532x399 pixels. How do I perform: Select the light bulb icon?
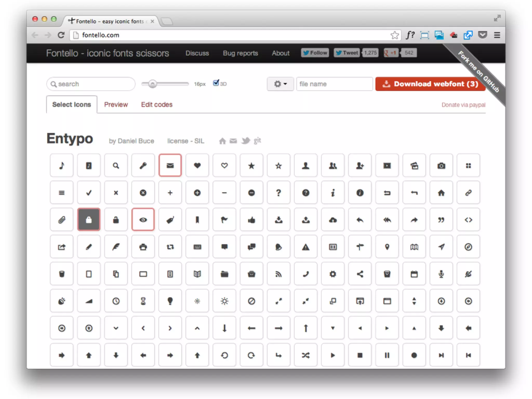[170, 301]
